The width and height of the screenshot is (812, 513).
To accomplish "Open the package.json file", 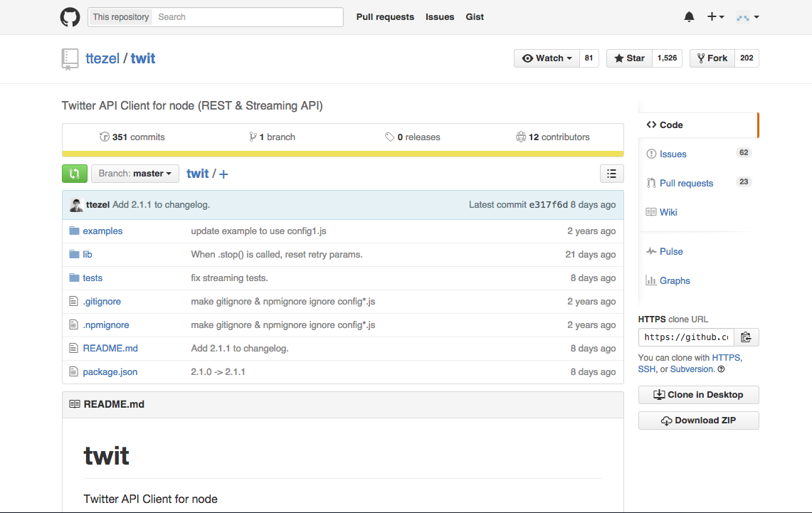I will (x=110, y=372).
